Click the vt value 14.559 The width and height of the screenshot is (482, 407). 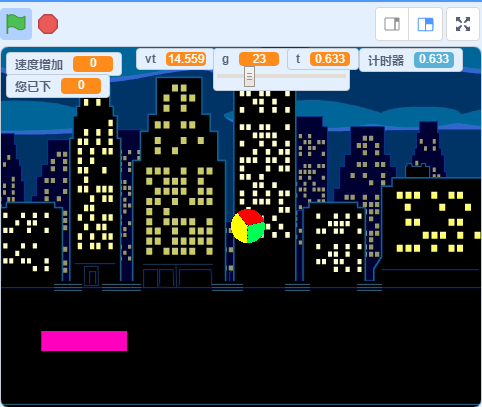click(x=186, y=59)
